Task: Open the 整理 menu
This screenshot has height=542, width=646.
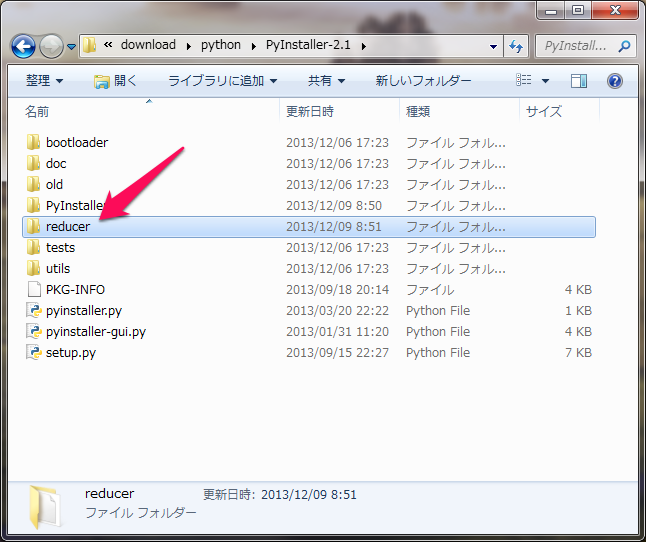Action: [x=44, y=81]
